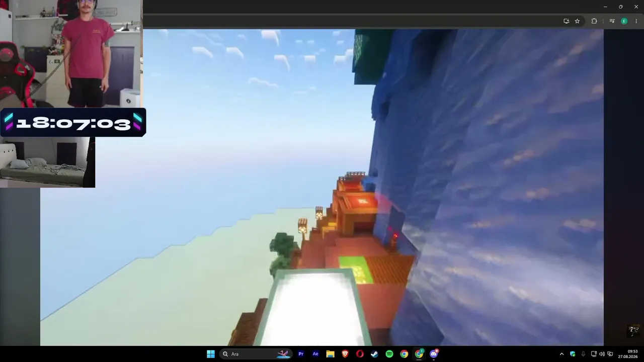
Task: Restore down the browser window
Action: pyautogui.click(x=621, y=7)
